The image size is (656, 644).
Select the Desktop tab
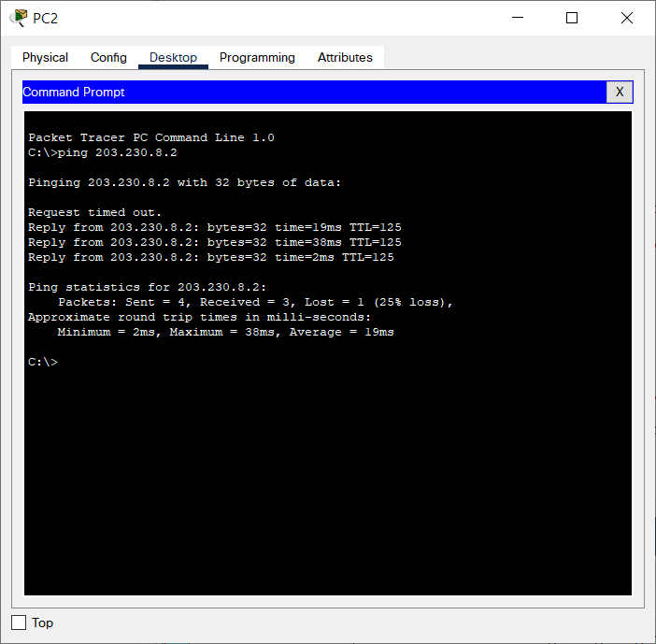[x=173, y=57]
